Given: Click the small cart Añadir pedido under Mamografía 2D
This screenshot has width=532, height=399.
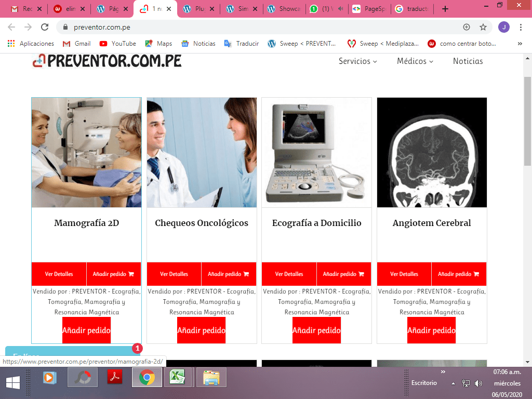Looking at the screenshot, I should point(114,274).
